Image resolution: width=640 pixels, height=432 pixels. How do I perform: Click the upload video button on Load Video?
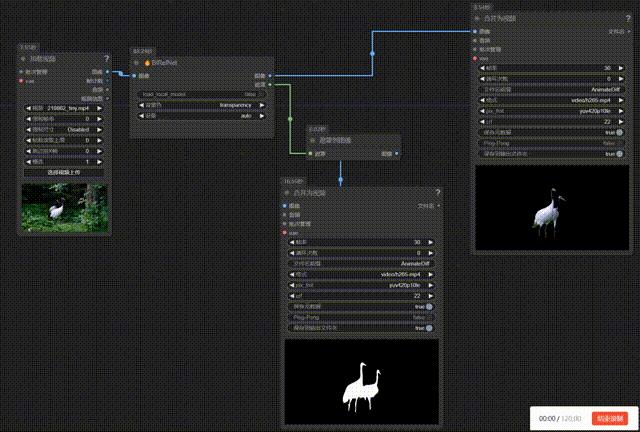[64, 172]
